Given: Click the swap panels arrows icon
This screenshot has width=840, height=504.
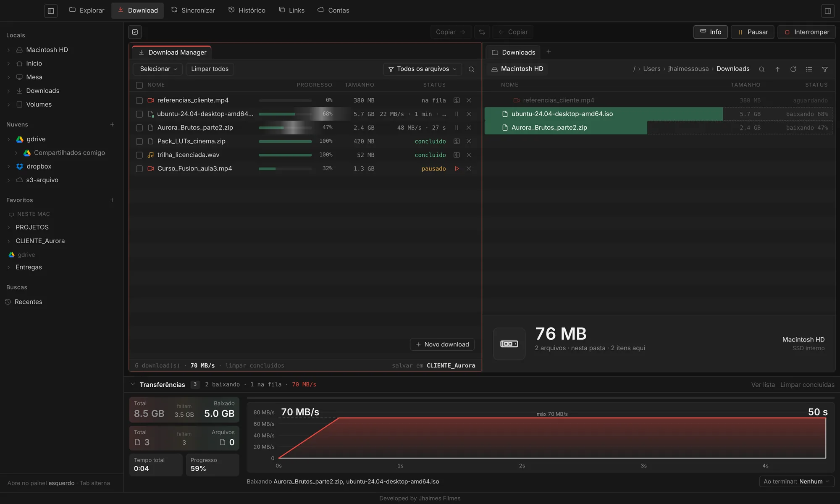Looking at the screenshot, I should click(x=482, y=32).
